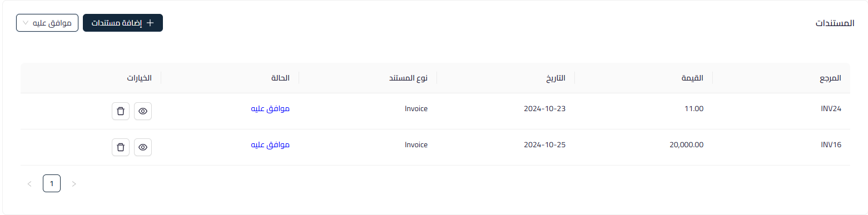Sort by الحالة column header
868x215 pixels.
pos(280,78)
